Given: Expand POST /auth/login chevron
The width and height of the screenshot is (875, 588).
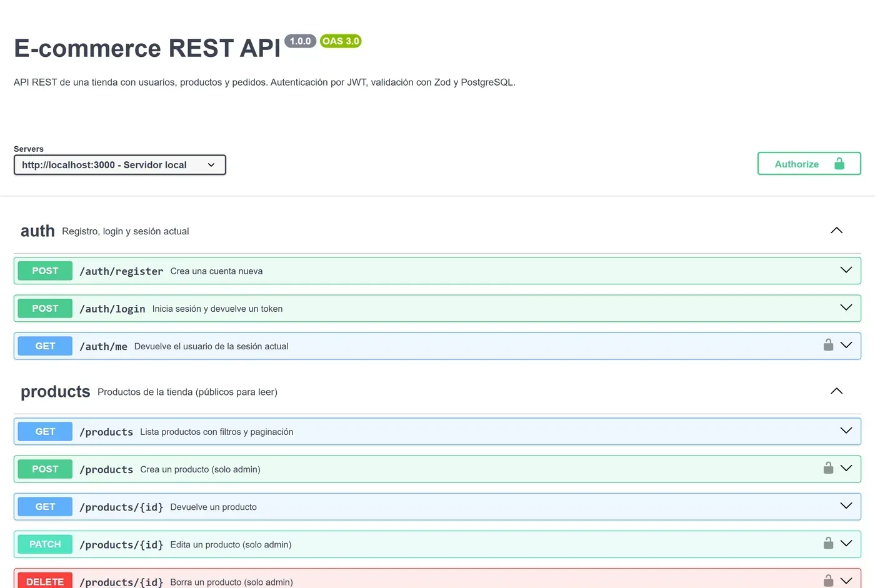Looking at the screenshot, I should click(846, 307).
